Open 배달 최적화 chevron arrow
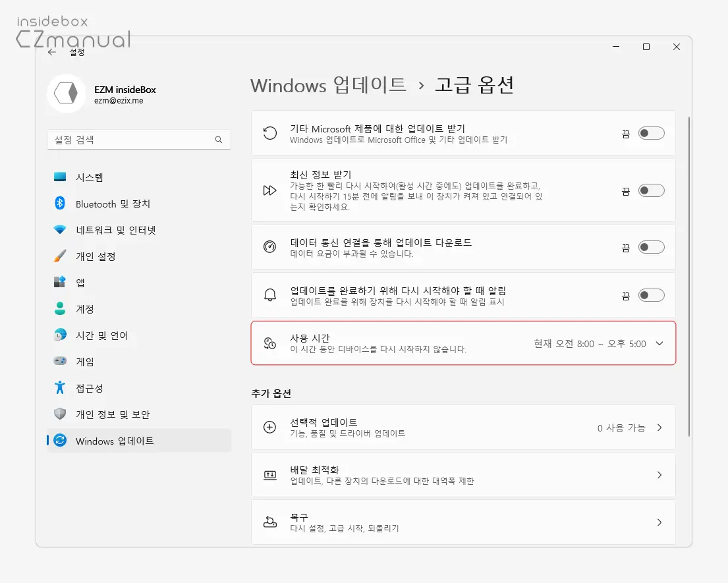Image resolution: width=728 pixels, height=583 pixels. tap(659, 475)
